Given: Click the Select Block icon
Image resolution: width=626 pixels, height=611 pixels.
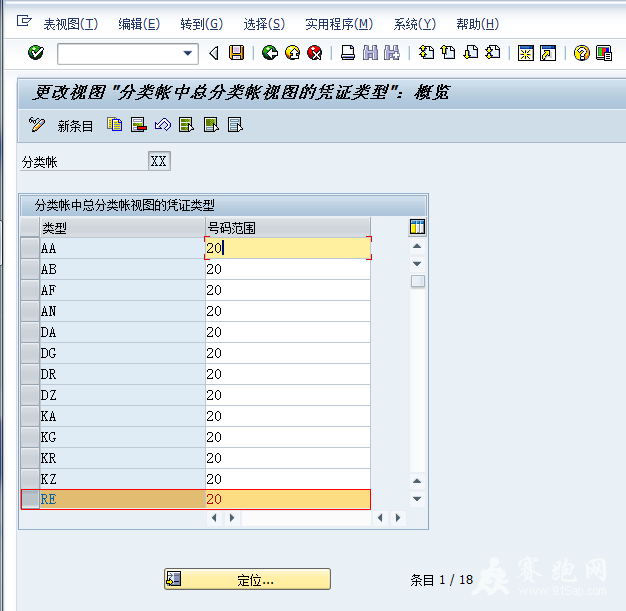Looking at the screenshot, I should 211,125.
